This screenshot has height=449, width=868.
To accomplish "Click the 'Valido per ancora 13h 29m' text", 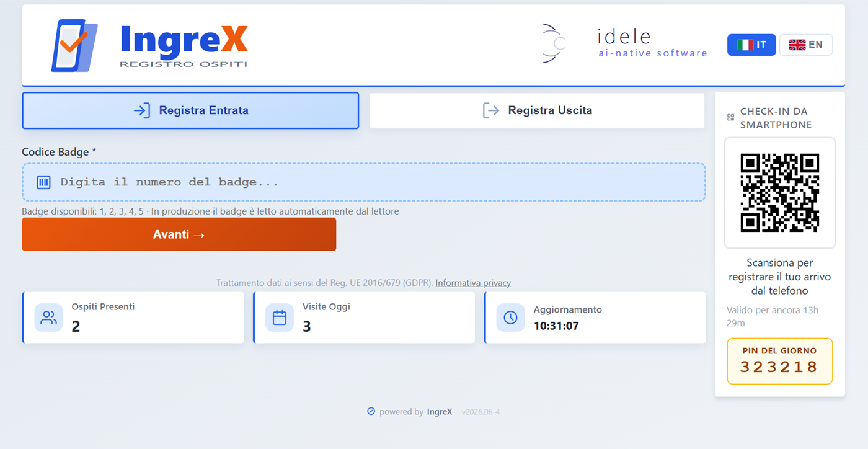I will pyautogui.click(x=773, y=316).
